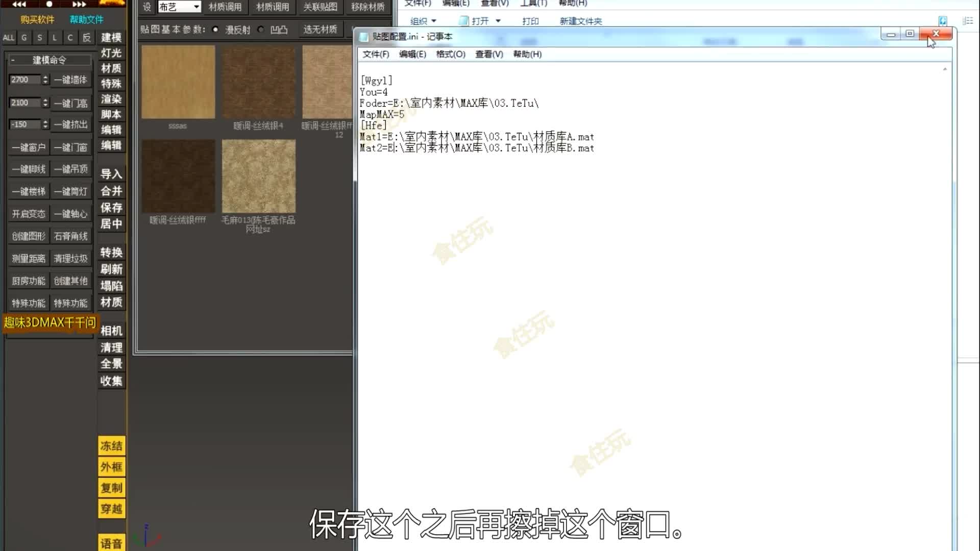Select the 漫反射 (diffuse) radio button
This screenshot has height=551, width=980.
[x=216, y=30]
